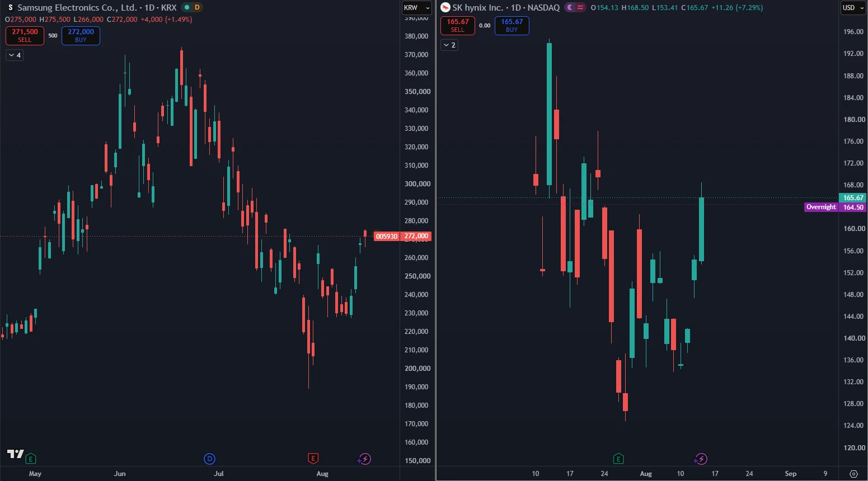Click the Samsung change value +4,000 (+1.49%)
Image resolution: width=868 pixels, height=481 pixels.
[x=166, y=20]
